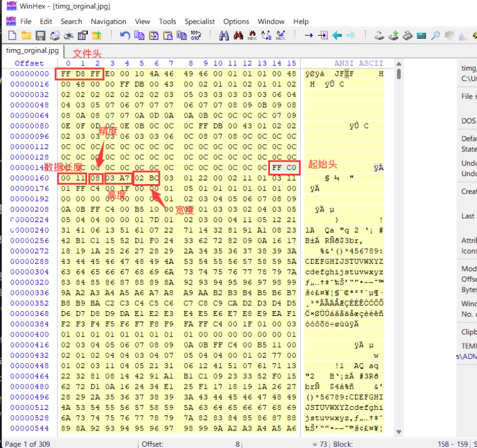Save file using the floppy disk icon
This screenshot has height=448, width=477.
pos(41,36)
